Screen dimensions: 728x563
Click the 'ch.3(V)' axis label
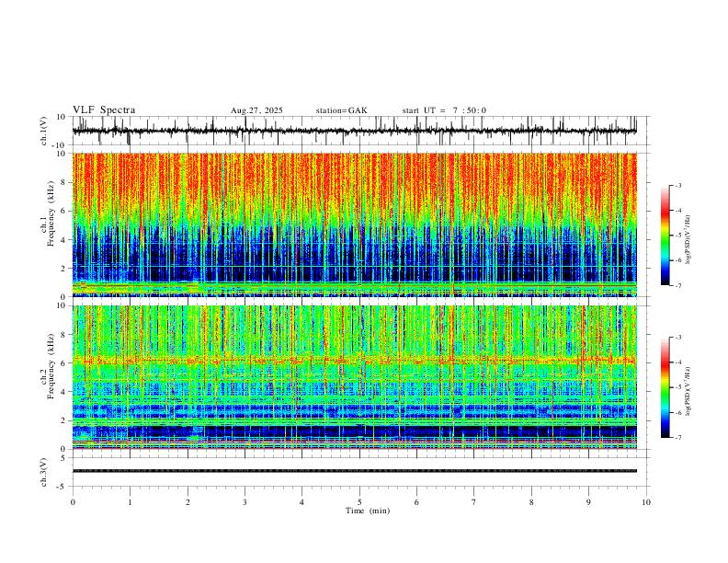(x=44, y=473)
